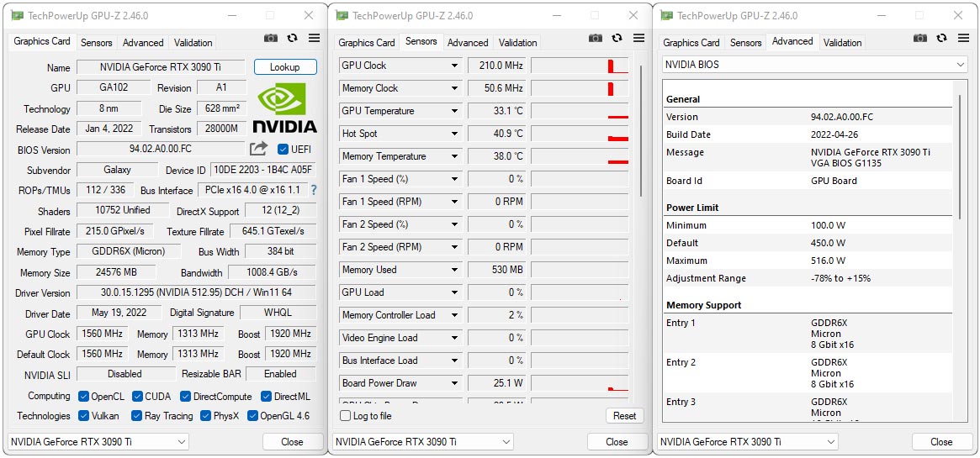
Task: Toggle the OpenCL checkbox
Action: (x=83, y=396)
